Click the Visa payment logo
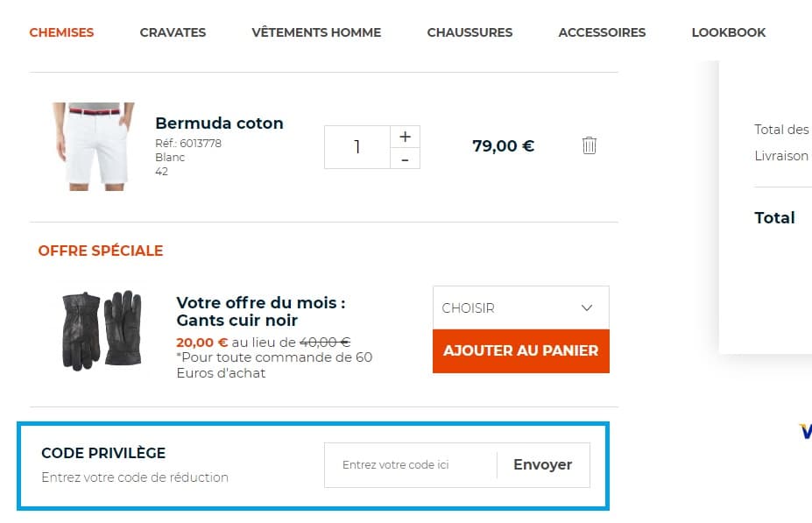The width and height of the screenshot is (812, 523). coord(805,429)
